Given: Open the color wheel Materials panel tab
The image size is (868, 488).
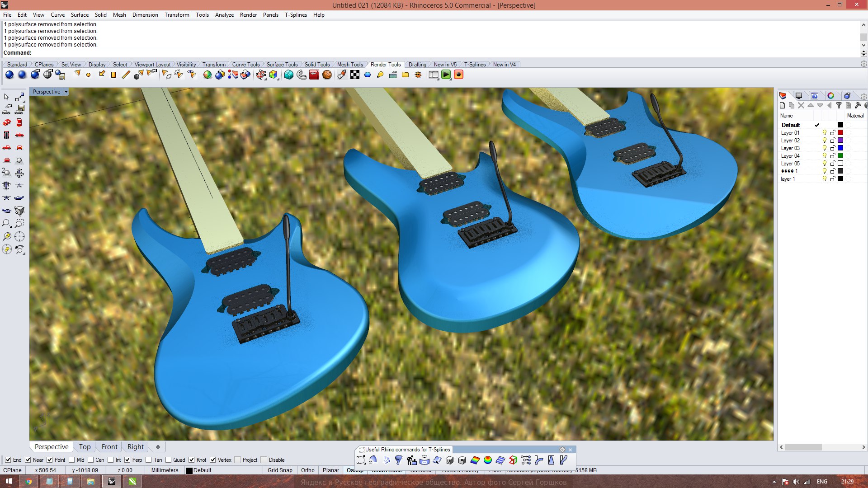Looking at the screenshot, I should click(830, 96).
